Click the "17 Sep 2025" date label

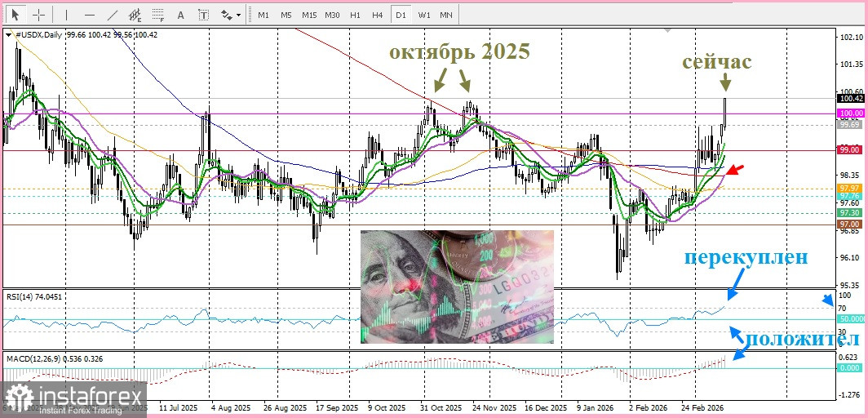pos(337,407)
